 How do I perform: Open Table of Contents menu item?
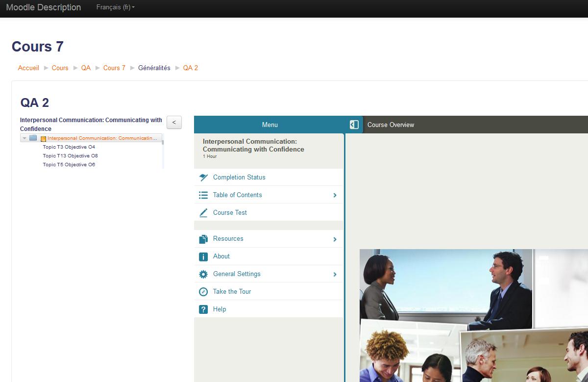point(269,195)
